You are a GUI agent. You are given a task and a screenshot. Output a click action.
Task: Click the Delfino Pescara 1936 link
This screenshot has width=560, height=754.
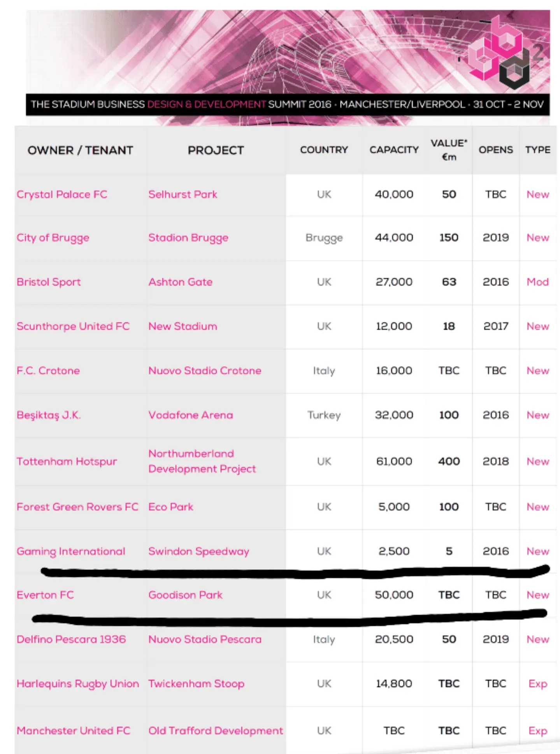(71, 639)
